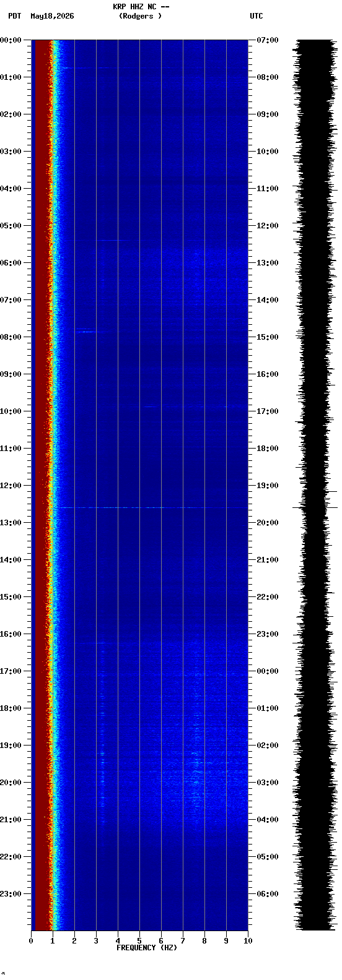Click the 19:00 UTC label on right axis
The height and width of the screenshot is (980, 342).
pos(267,486)
